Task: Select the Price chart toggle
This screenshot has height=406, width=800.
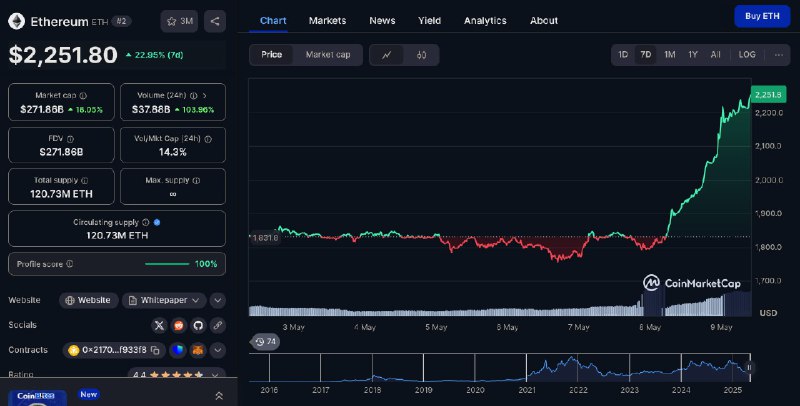Action: 271,55
